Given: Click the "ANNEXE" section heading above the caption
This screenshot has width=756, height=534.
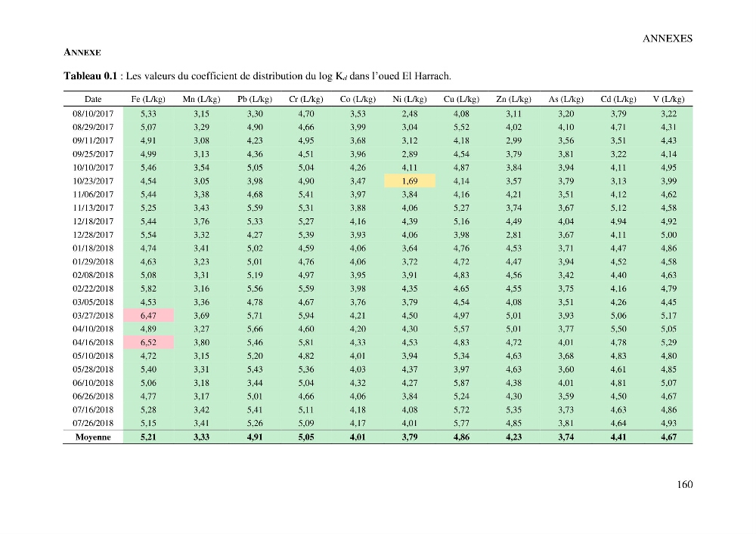Looking at the screenshot, I should [x=82, y=52].
